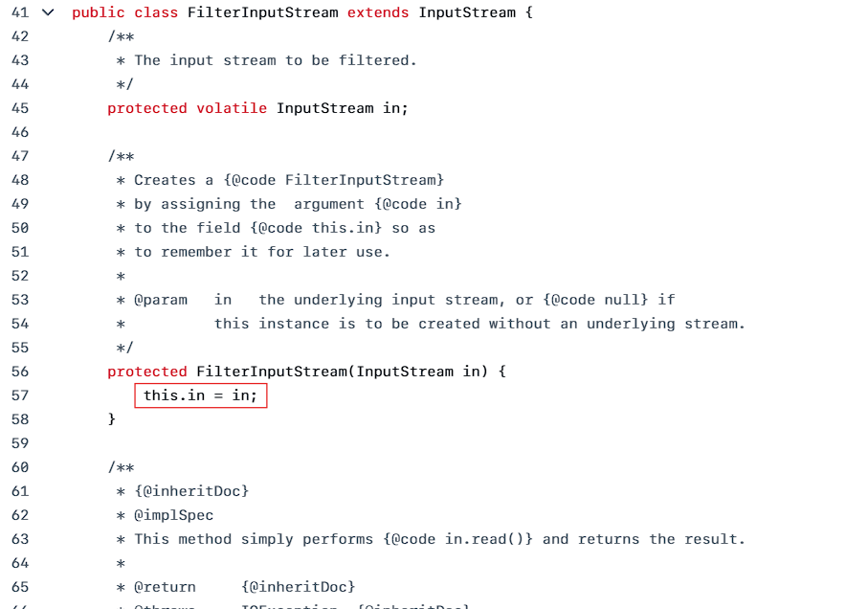Image resolution: width=868 pixels, height=609 pixels.
Task: Click the closing brace on line 58
Action: 112,419
